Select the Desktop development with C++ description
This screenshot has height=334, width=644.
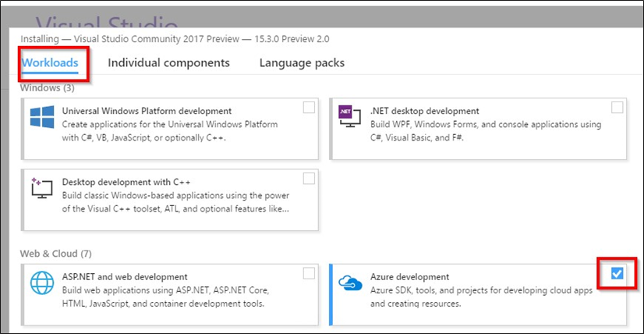click(175, 202)
